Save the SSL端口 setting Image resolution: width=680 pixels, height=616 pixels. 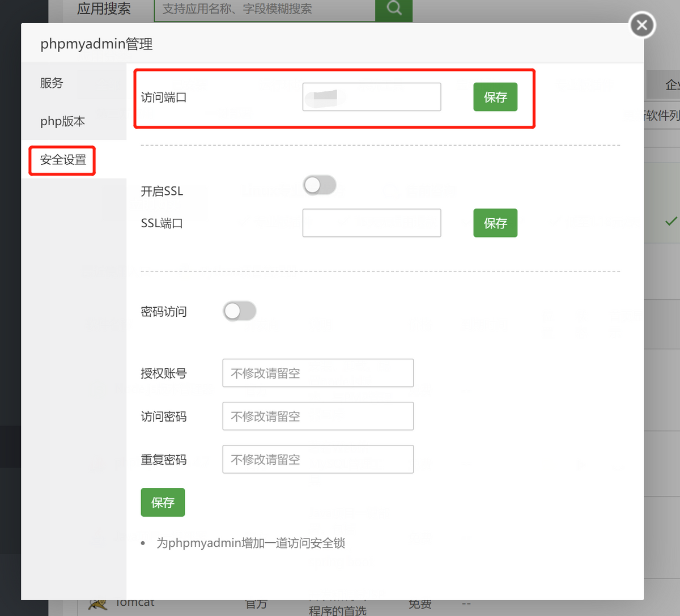(495, 223)
